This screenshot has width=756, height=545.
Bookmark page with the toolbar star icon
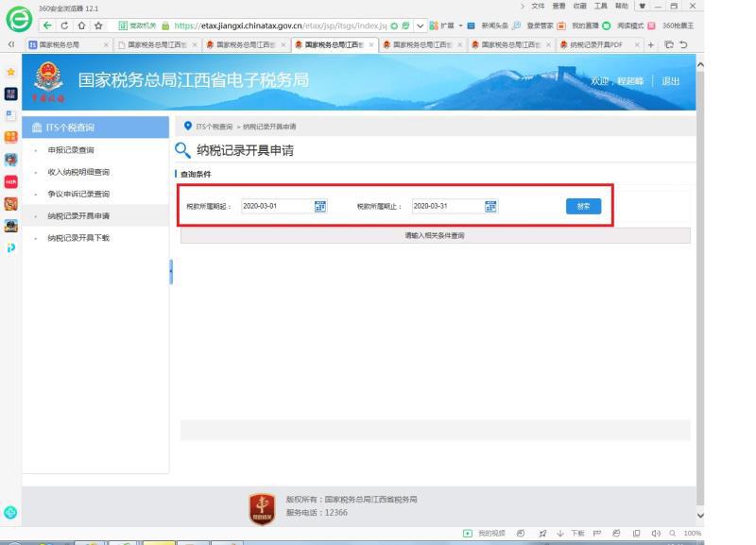point(98,26)
